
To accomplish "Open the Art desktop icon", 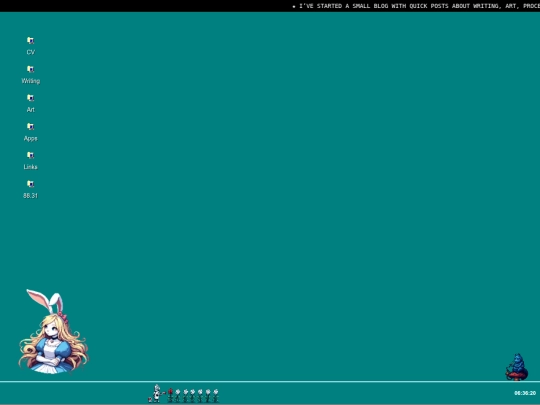I will pyautogui.click(x=31, y=103).
